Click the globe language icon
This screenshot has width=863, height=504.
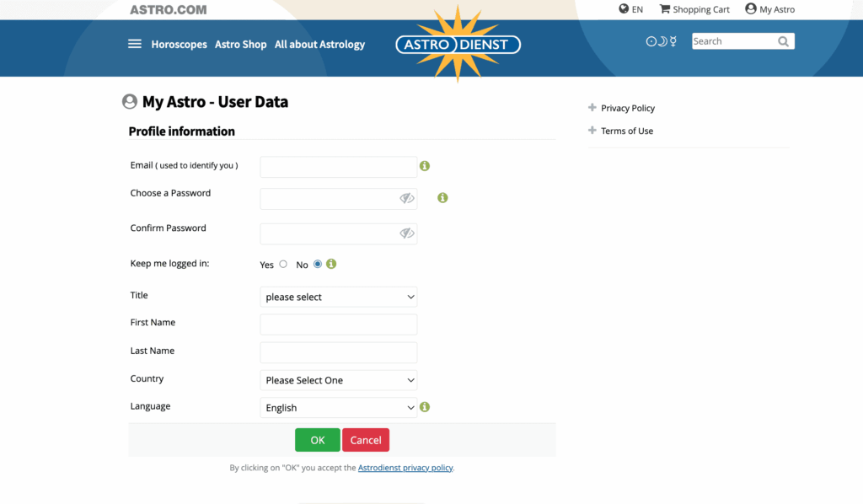click(624, 8)
